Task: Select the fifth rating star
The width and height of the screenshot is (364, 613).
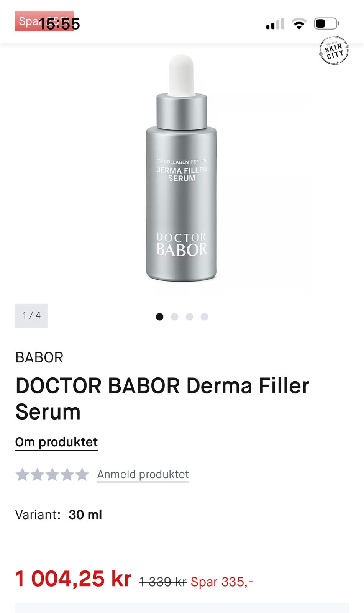Action: pyautogui.click(x=82, y=475)
